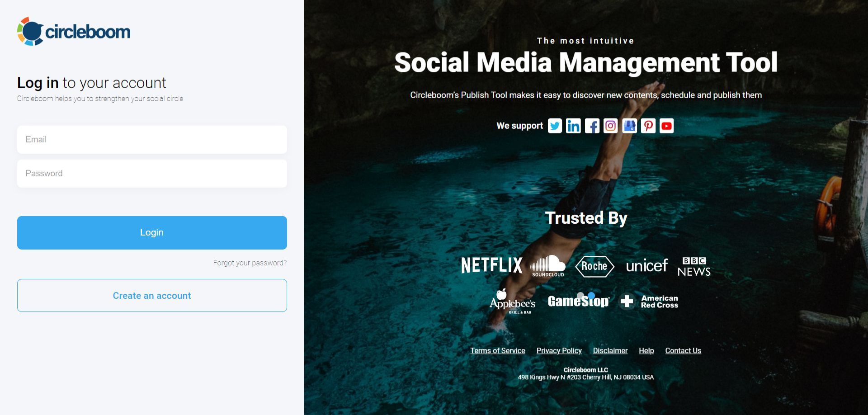Screen dimensions: 868x415
Task: Click the Google Business Profile icon
Action: coord(629,126)
